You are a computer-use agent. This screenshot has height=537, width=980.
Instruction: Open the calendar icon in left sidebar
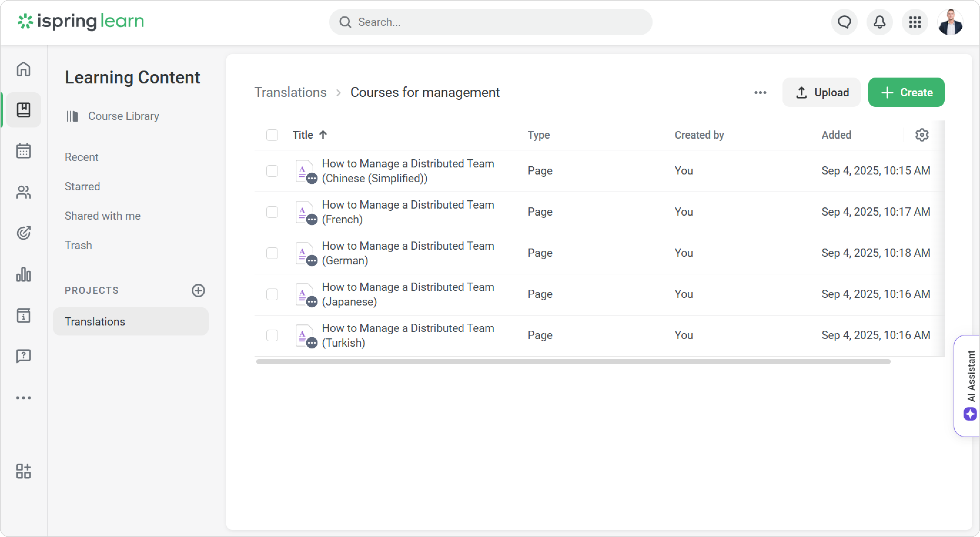point(24,151)
